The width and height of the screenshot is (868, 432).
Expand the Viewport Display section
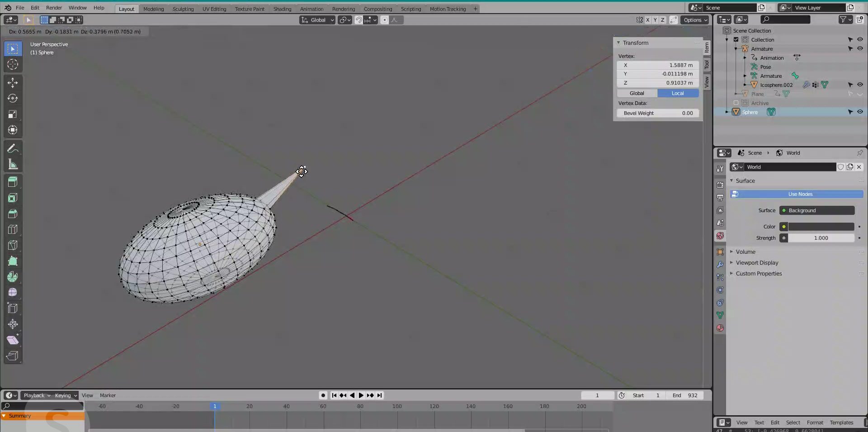pyautogui.click(x=756, y=263)
